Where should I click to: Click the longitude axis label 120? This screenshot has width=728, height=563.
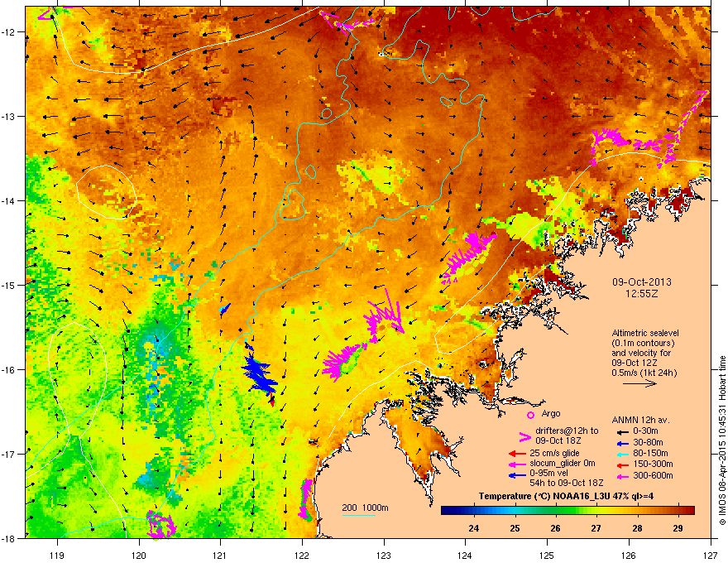pos(139,555)
